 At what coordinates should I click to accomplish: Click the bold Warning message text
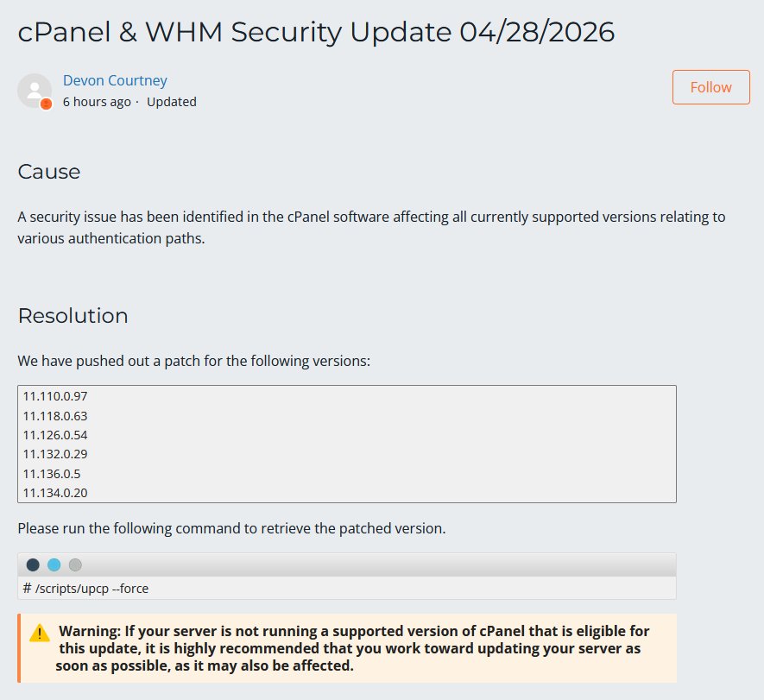click(x=352, y=648)
